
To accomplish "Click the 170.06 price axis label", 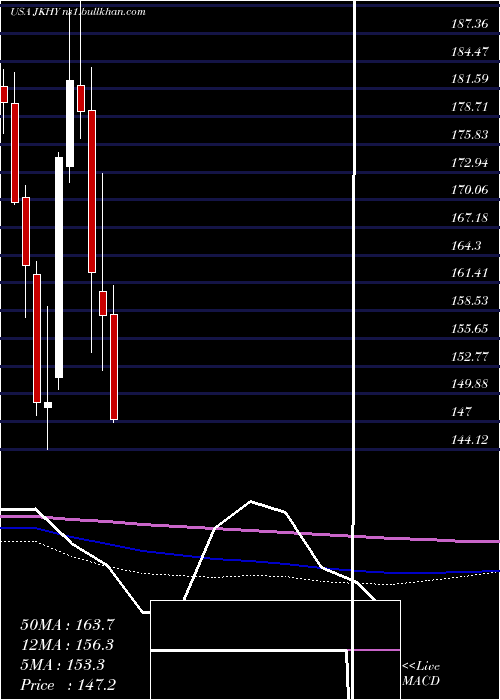I will [470, 190].
